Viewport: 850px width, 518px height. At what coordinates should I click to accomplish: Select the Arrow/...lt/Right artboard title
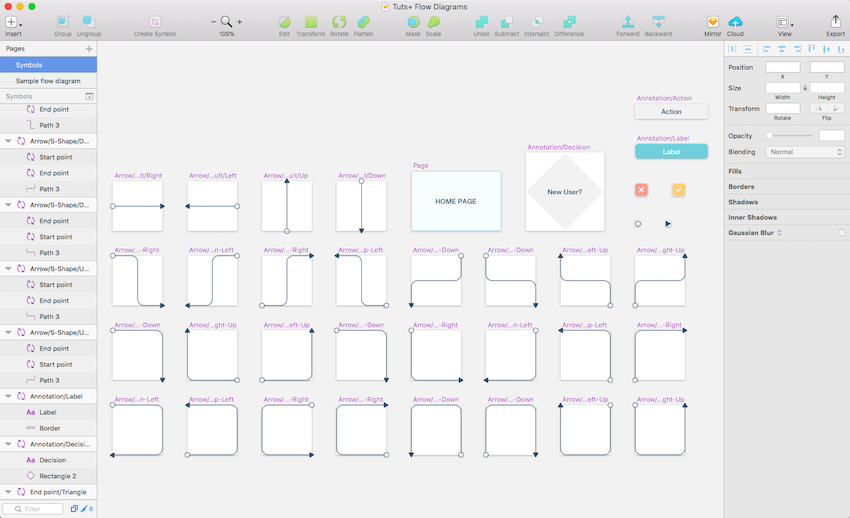138,176
